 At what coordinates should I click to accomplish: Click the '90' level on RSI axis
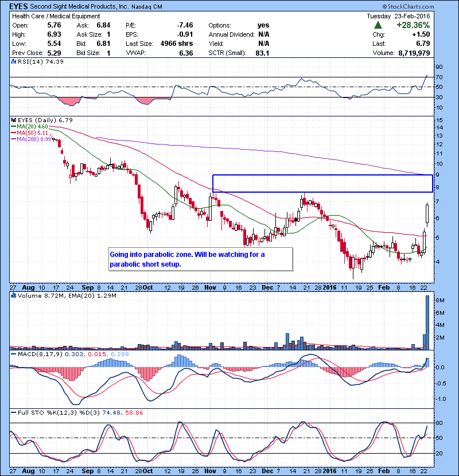[x=439, y=67]
